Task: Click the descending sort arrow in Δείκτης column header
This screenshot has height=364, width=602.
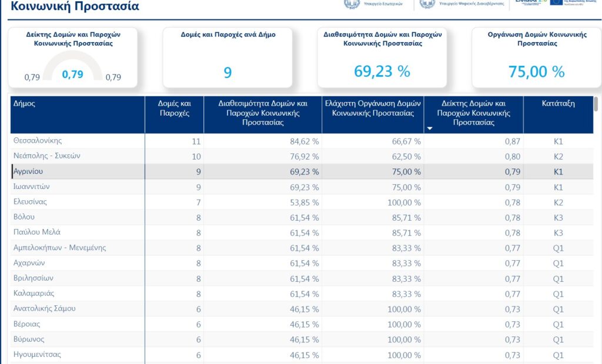Action: [429, 128]
